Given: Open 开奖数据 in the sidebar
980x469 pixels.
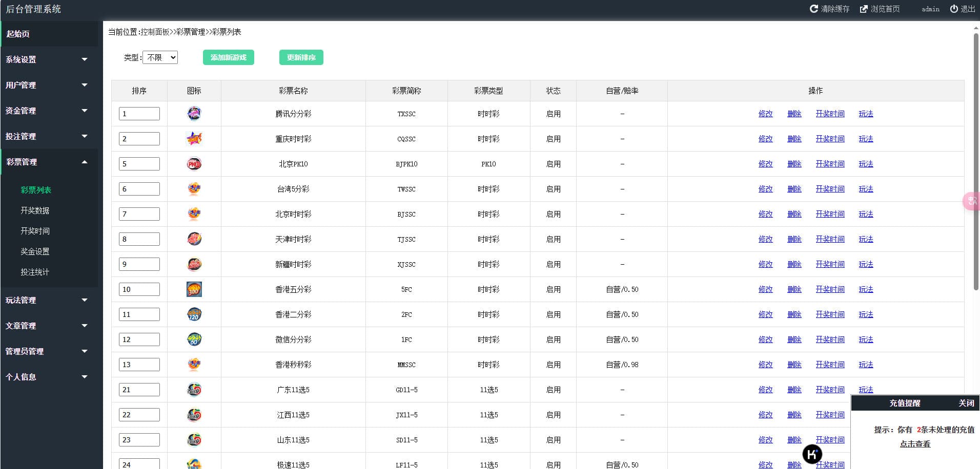Looking at the screenshot, I should [x=35, y=210].
